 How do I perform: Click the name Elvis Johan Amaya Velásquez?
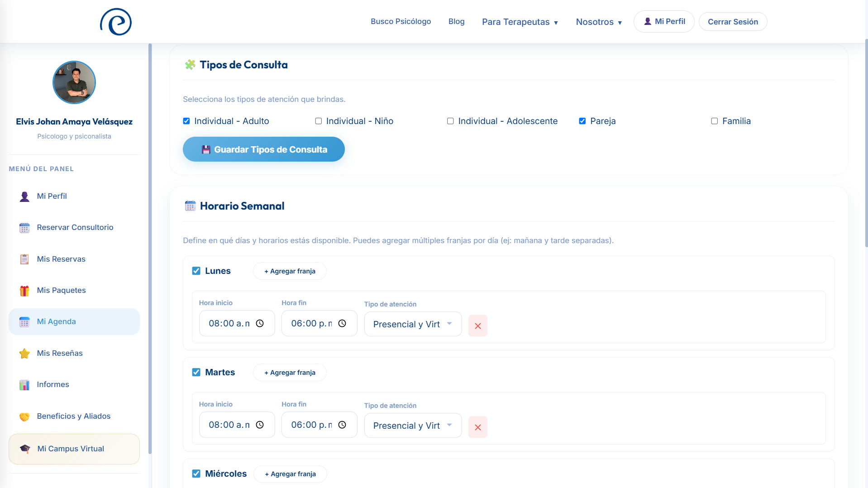tap(74, 121)
